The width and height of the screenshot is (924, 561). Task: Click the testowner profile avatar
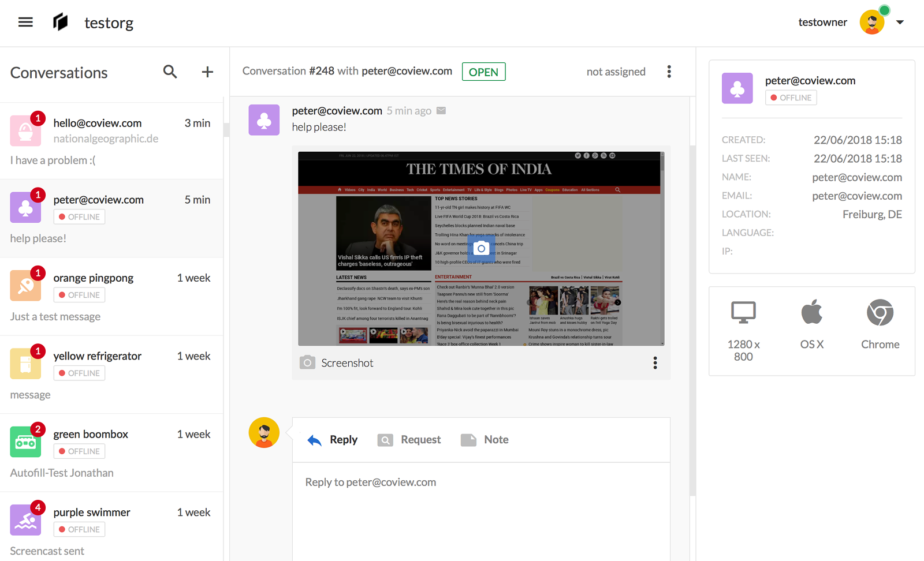pos(872,23)
